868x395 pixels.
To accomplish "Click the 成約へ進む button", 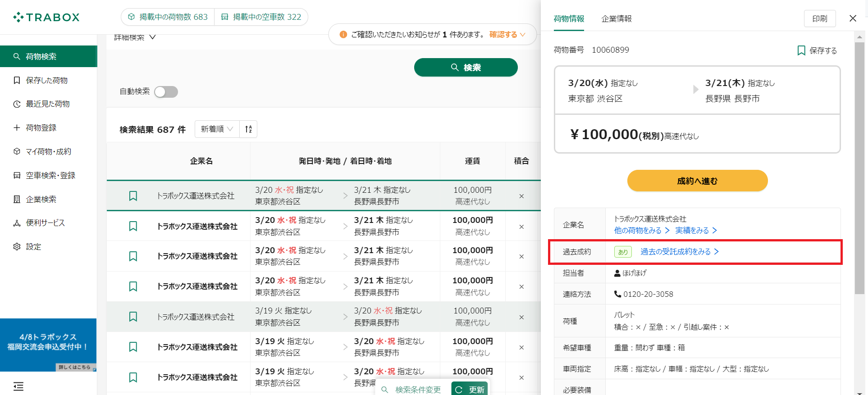I will (x=697, y=181).
